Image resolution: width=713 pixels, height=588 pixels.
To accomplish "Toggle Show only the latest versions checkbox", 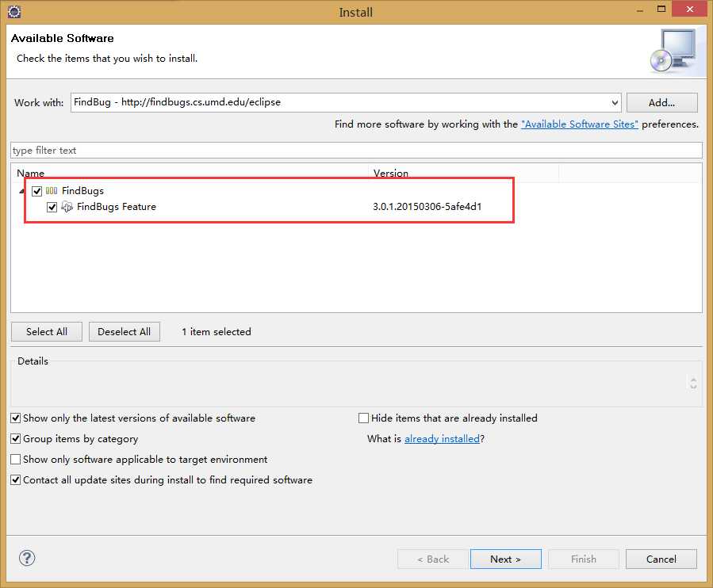I will coord(15,418).
